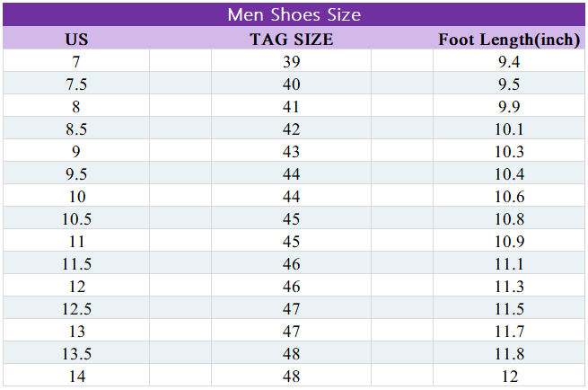The width and height of the screenshot is (588, 390).
Task: Click the US size 7.5 cell
Action: point(76,84)
